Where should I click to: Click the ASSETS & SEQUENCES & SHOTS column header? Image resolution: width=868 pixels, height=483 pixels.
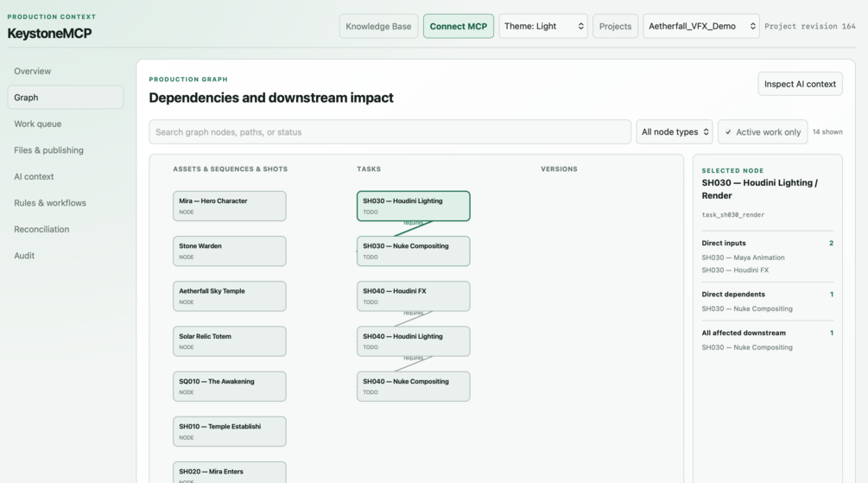(x=231, y=169)
